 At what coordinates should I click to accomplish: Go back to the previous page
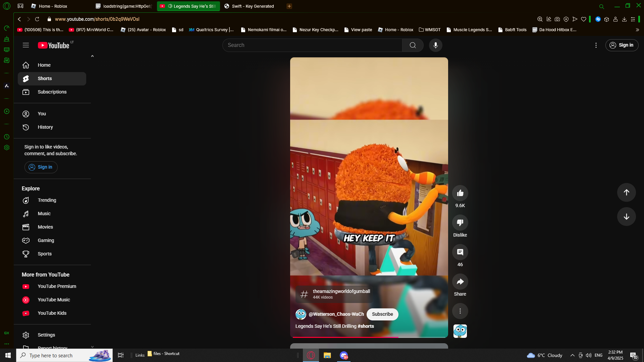[19, 19]
